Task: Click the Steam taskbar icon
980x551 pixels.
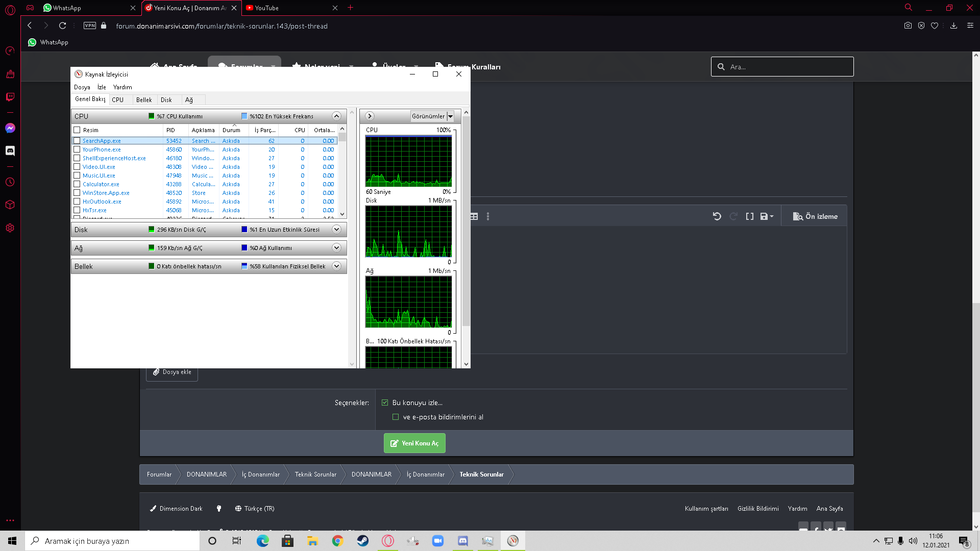Action: point(362,541)
